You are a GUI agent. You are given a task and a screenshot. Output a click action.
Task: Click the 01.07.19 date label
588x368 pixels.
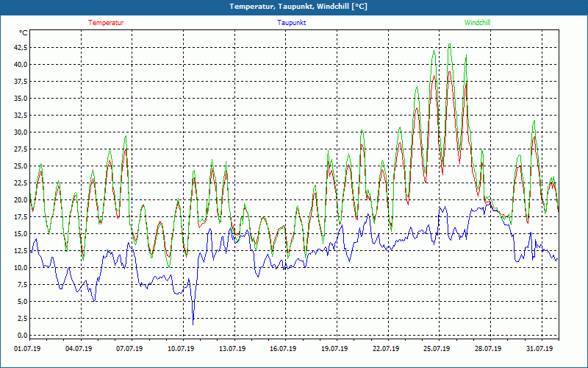pyautogui.click(x=27, y=348)
